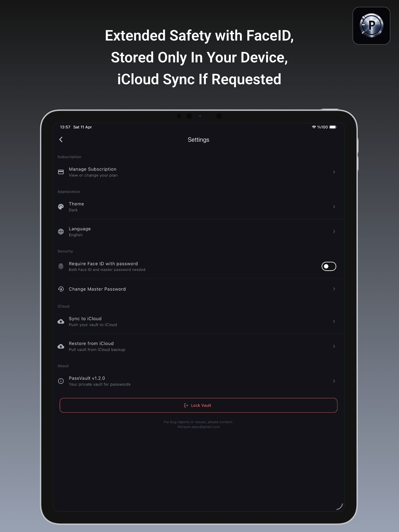The width and height of the screenshot is (399, 532).
Task: Click the About info circle icon
Action: click(61, 381)
